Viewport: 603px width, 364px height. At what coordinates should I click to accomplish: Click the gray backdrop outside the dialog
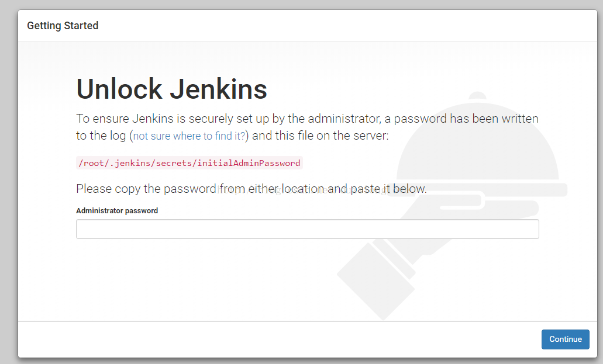[9, 175]
